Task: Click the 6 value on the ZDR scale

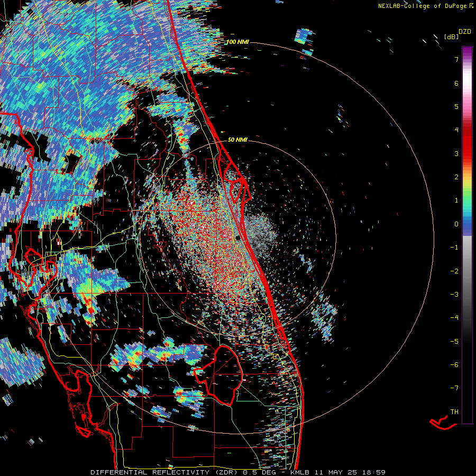Action: 456,83
